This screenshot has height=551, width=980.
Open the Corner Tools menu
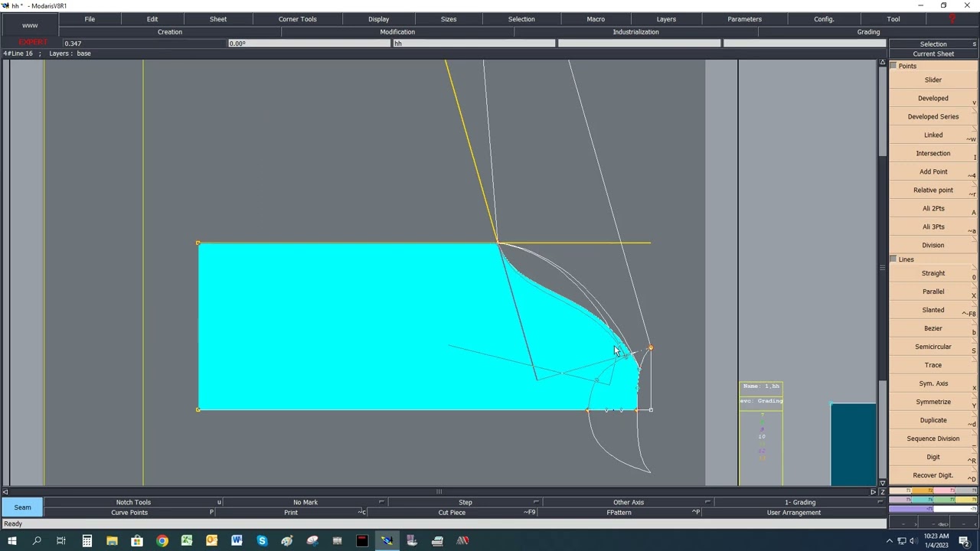[x=298, y=19]
